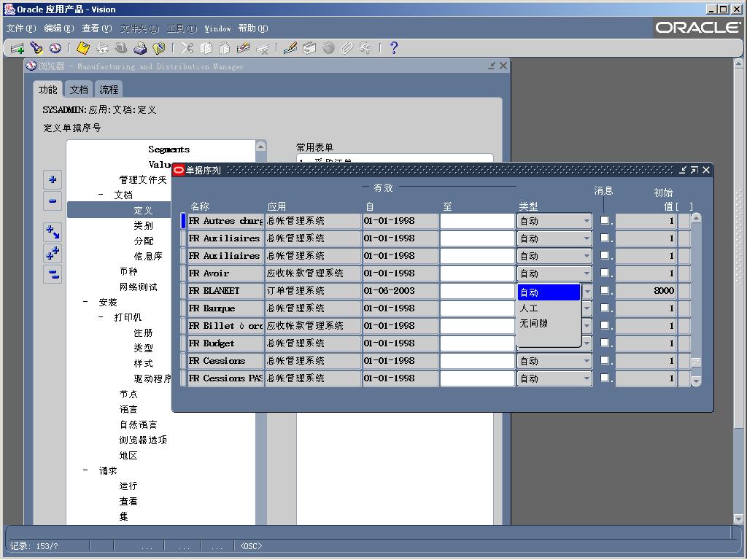Image resolution: width=747 pixels, height=560 pixels.
Task: Toggle message checkbox for FR Autres charg row
Action: coord(605,220)
